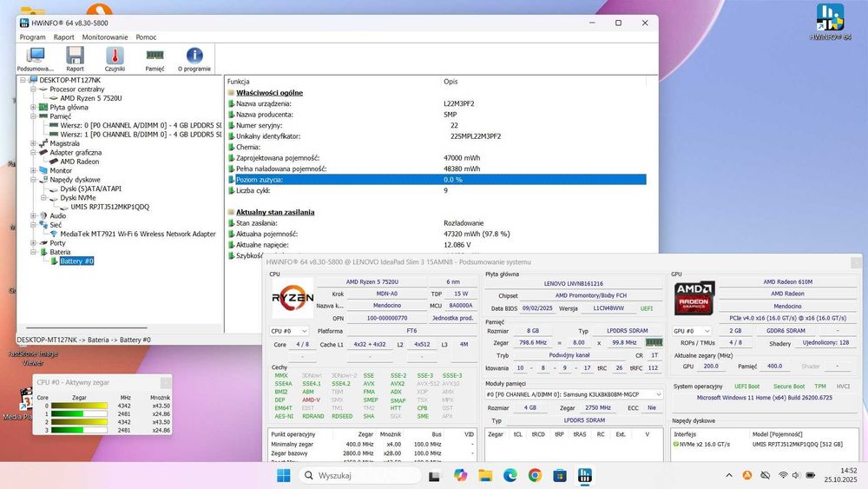Select AMD Ryzen 5 7520U in tree
Screen dimensions: 868x489
click(91, 98)
